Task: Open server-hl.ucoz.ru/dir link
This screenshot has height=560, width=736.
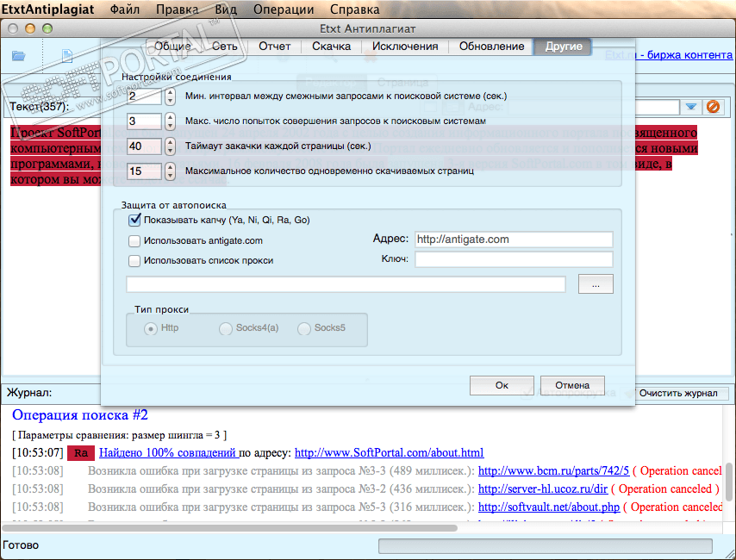Action: [543, 489]
